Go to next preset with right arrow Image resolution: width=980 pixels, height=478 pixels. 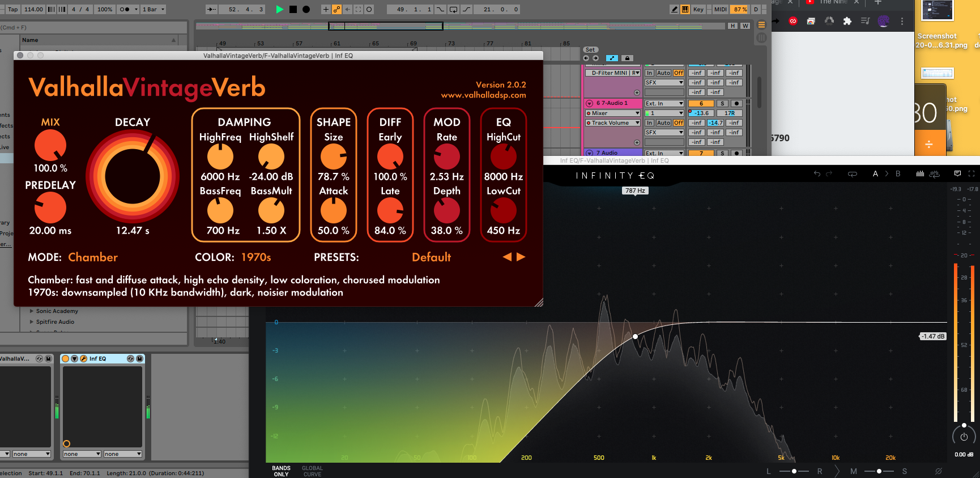coord(521,257)
